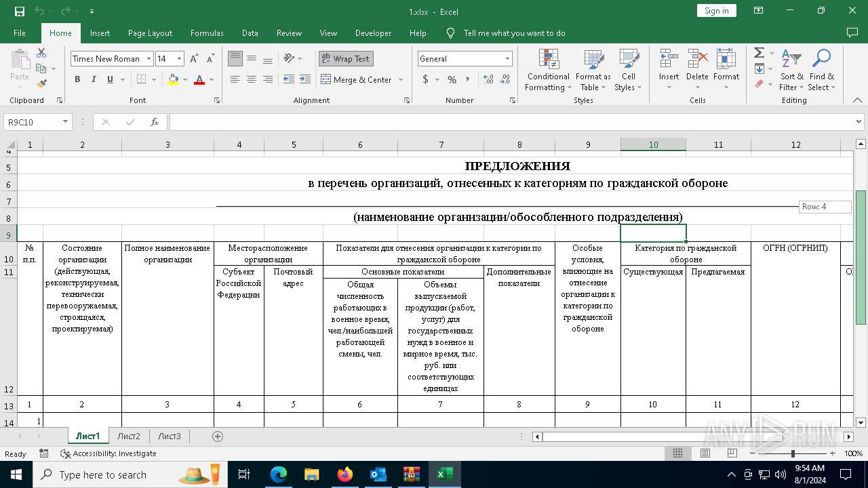Switch to the Formulas tab

point(207,33)
